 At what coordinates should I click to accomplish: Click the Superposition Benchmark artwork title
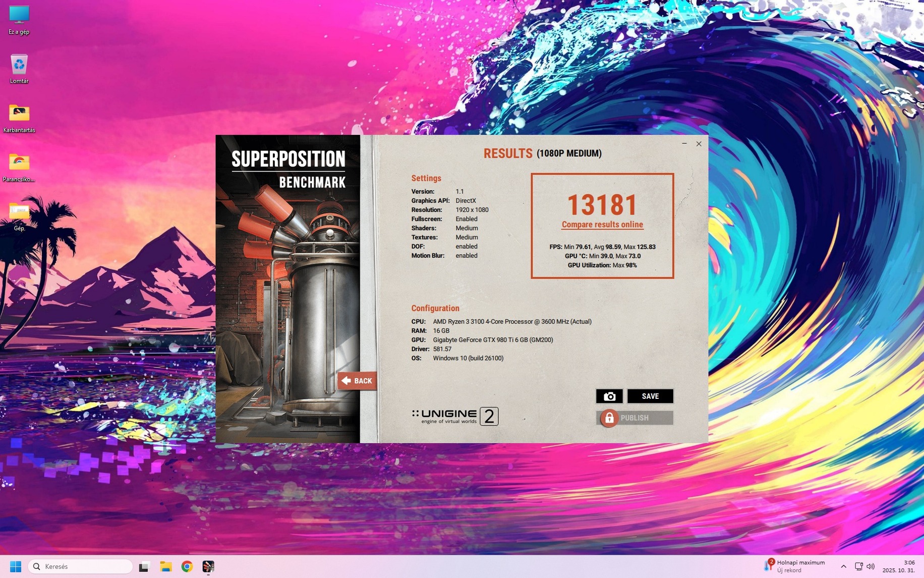[288, 169]
